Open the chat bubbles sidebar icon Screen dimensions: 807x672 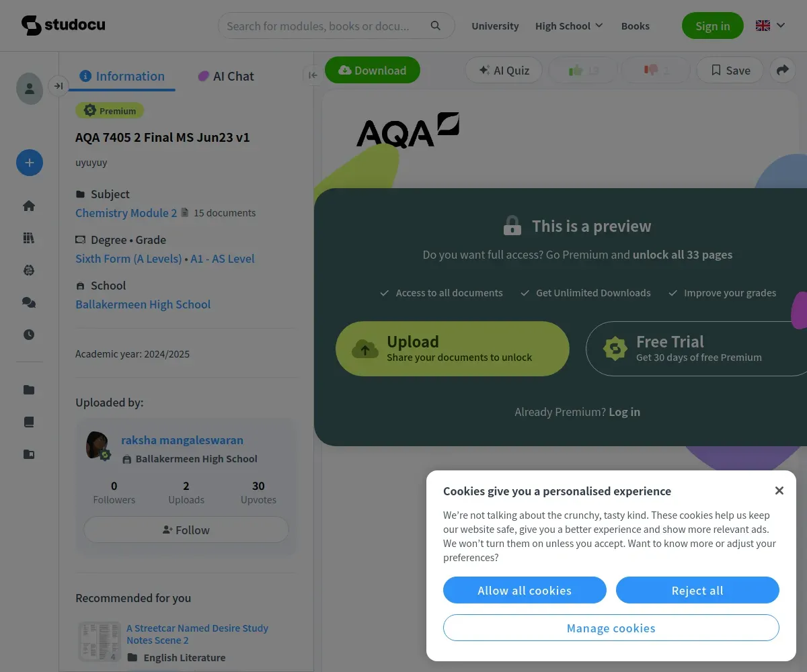click(x=29, y=302)
